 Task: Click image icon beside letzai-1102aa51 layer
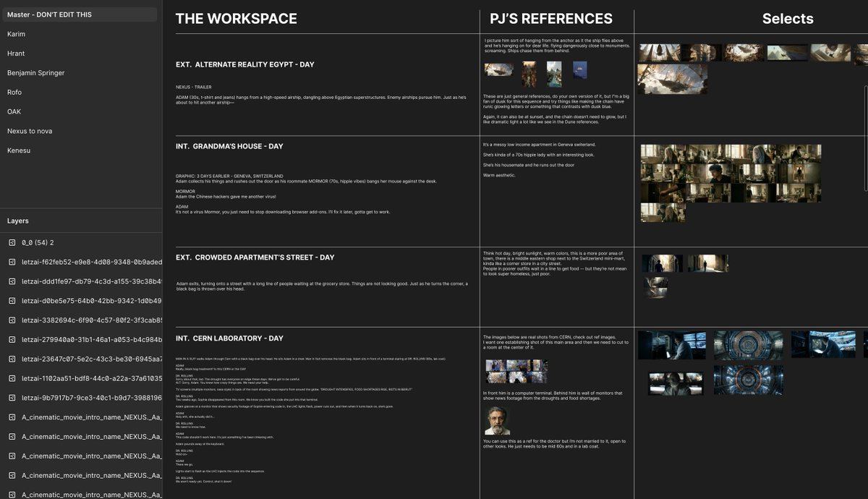[12, 379]
